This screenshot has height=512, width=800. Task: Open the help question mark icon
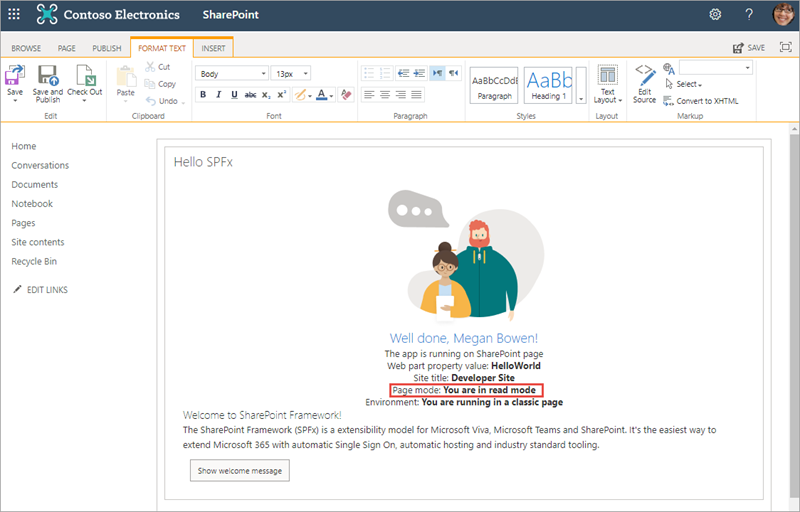tap(749, 14)
